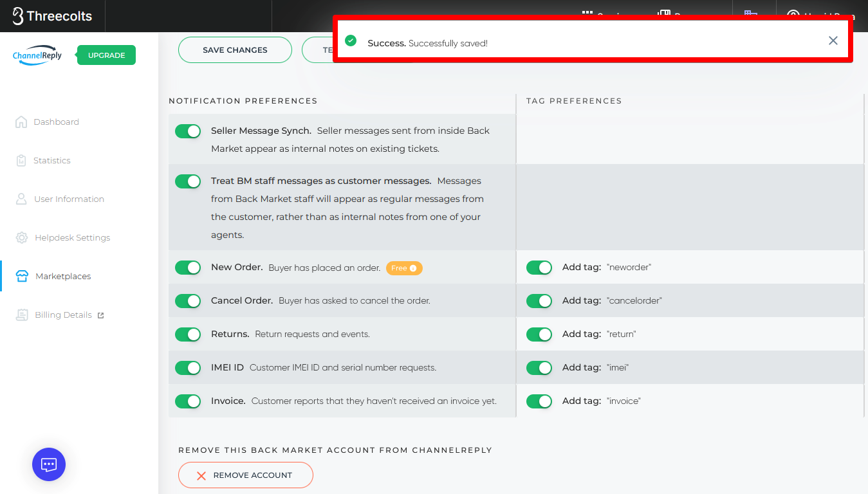This screenshot has height=494, width=868.
Task: Switch off Invoice notification toggle
Action: pos(188,401)
